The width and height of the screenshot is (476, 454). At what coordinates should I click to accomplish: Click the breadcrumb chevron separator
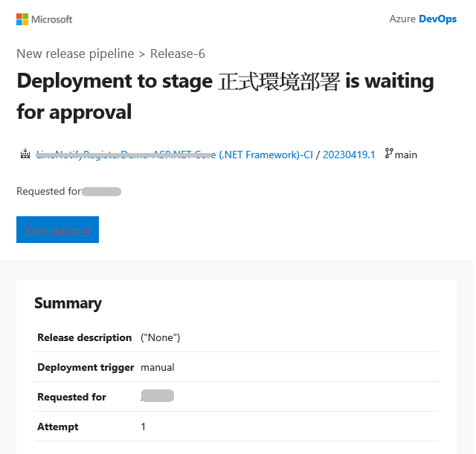pos(142,54)
